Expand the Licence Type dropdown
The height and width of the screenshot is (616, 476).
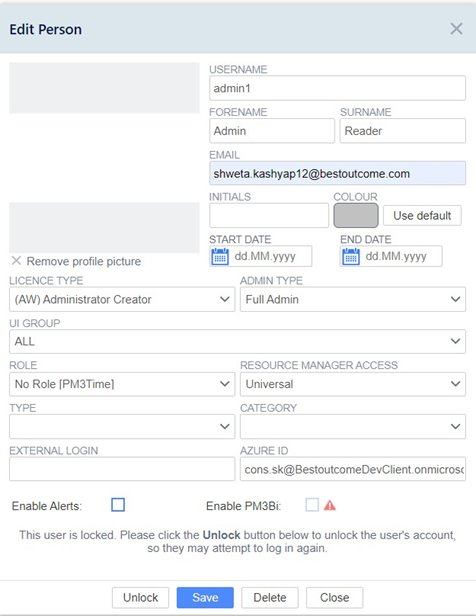pos(122,299)
